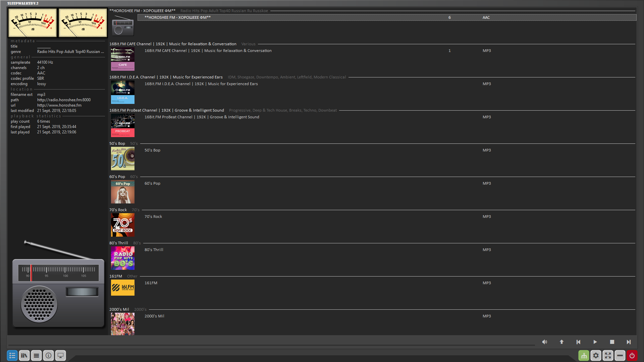Click the 70's Rock album thumbnail
The height and width of the screenshot is (362, 644).
pos(123,225)
